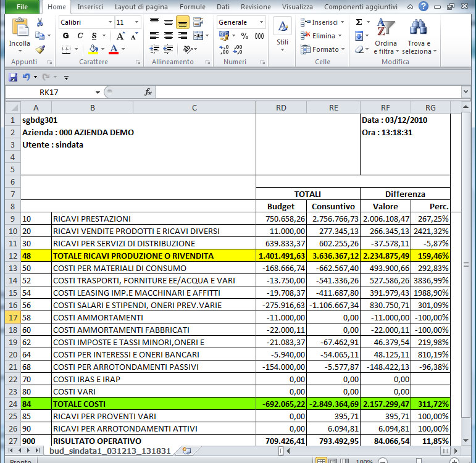Increase decimal places icon
476x463 pixels.
(223, 49)
